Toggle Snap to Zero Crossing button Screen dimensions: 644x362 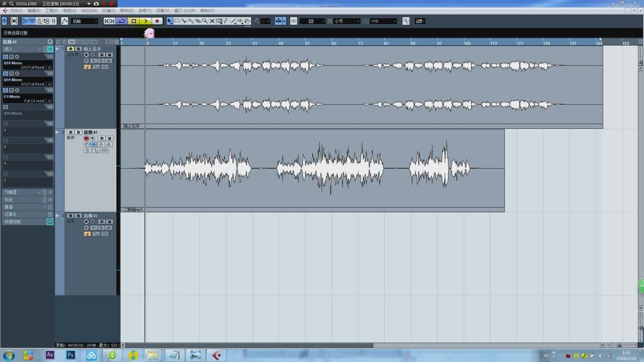tap(406, 21)
